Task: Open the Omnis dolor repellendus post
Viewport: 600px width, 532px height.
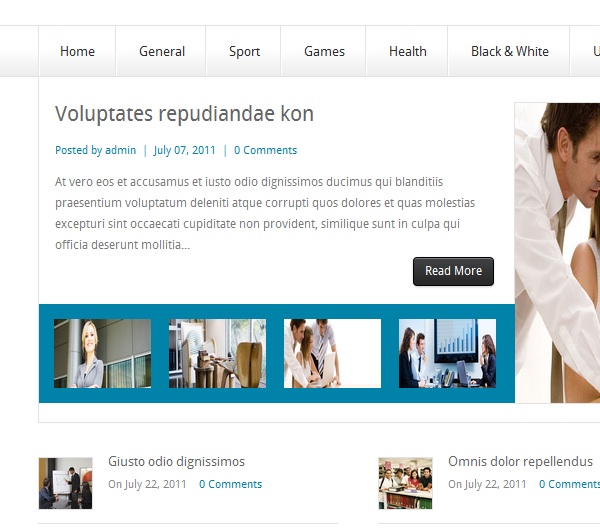Action: coord(520,462)
